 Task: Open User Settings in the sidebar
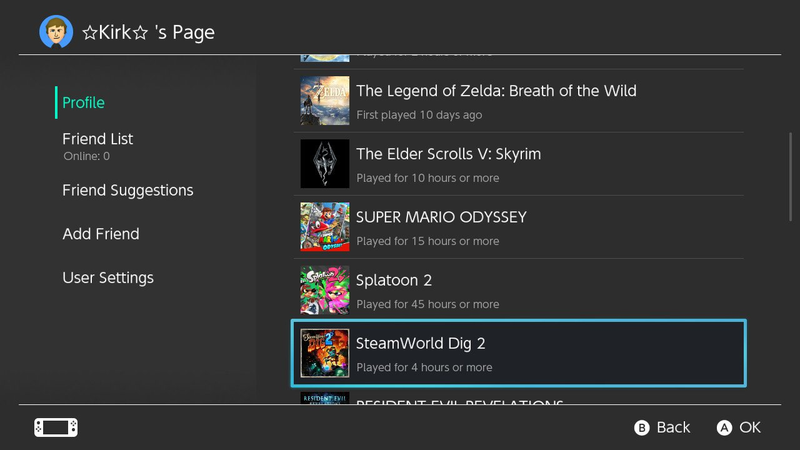(x=108, y=278)
